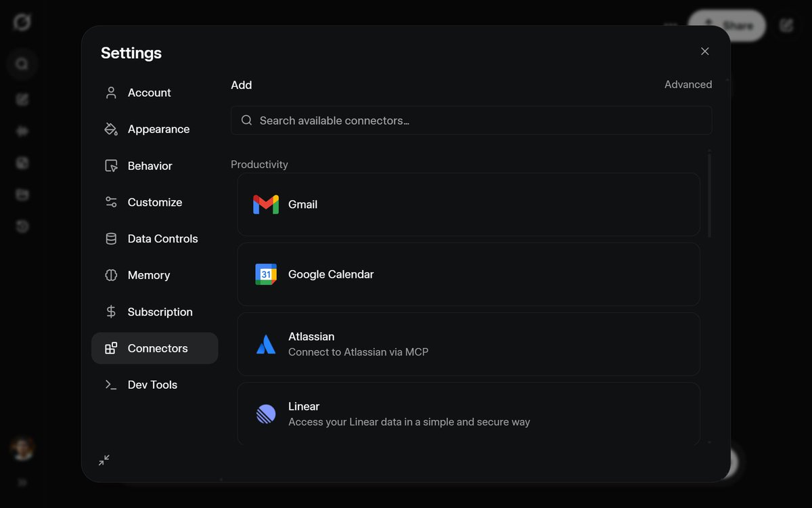Open Customize via its sliders icon
This screenshot has width=812, height=508.
pyautogui.click(x=111, y=203)
